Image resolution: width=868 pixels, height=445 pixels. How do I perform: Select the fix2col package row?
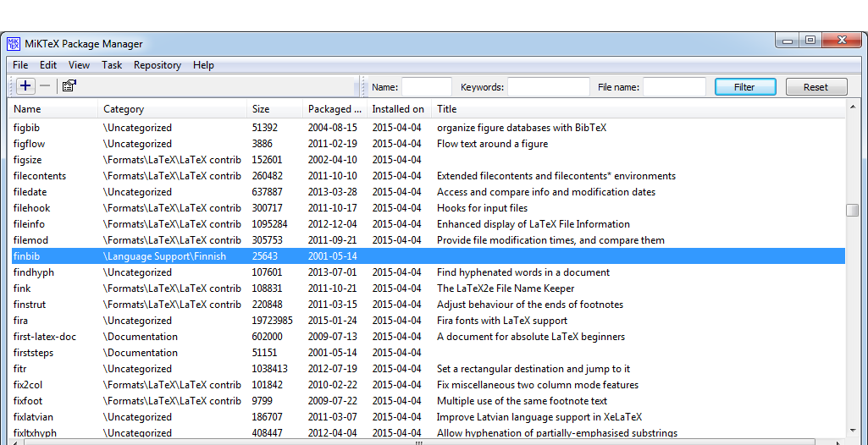(428, 384)
